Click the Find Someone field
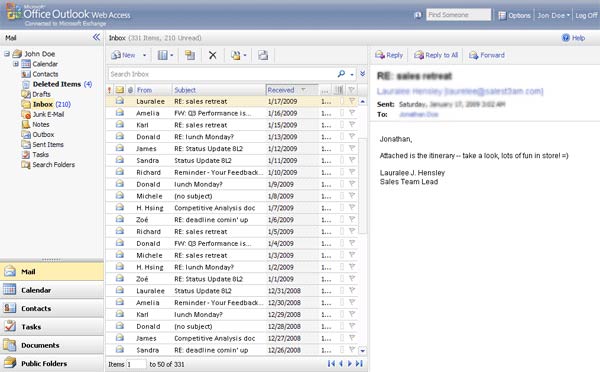This screenshot has width=600, height=372. pos(458,15)
